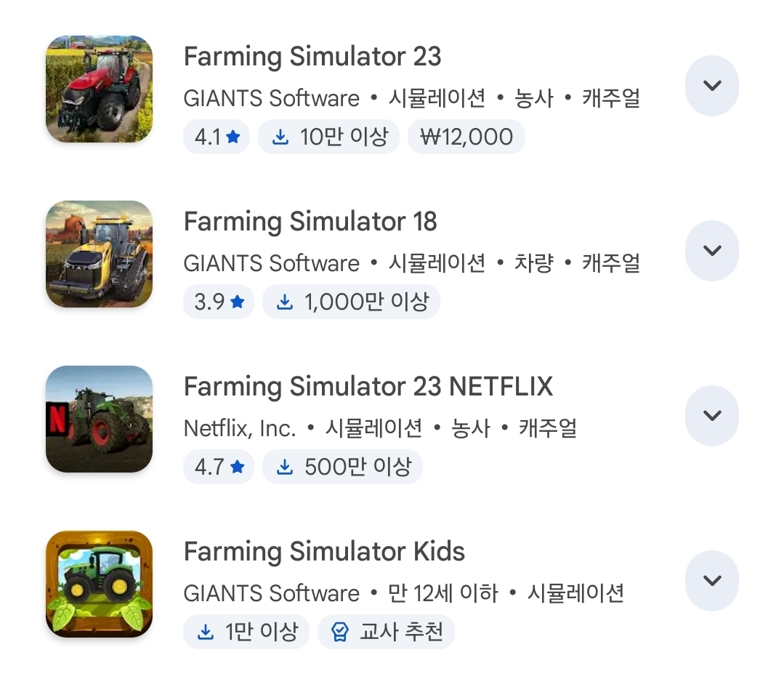Image resolution: width=784 pixels, height=687 pixels.
Task: Open the Farming Simulator Kids title
Action: [x=324, y=552]
